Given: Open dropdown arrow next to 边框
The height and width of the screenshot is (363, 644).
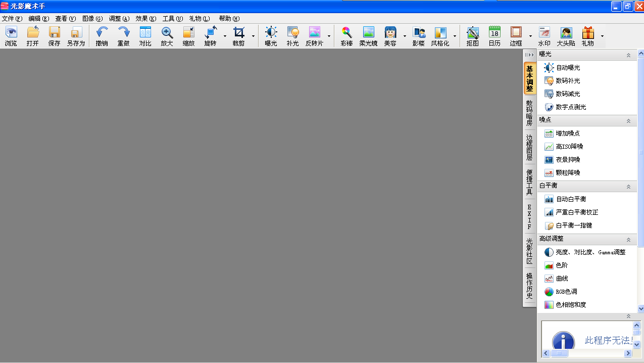Looking at the screenshot, I should click(x=530, y=36).
